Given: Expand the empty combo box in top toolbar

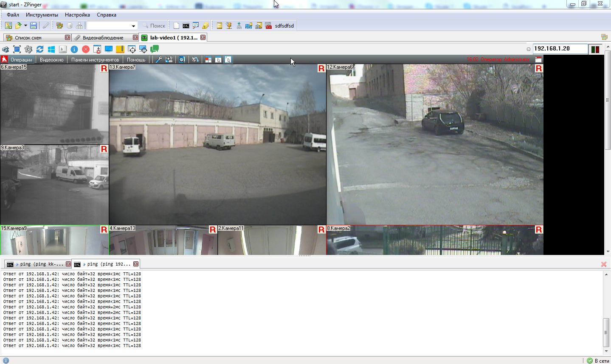Looking at the screenshot, I should [133, 26].
